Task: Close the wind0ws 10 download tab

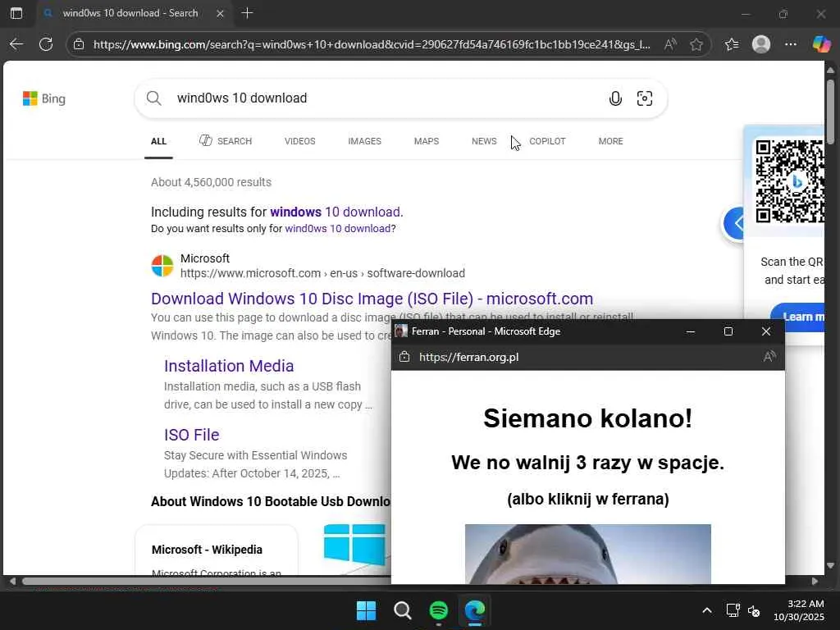Action: tap(220, 13)
